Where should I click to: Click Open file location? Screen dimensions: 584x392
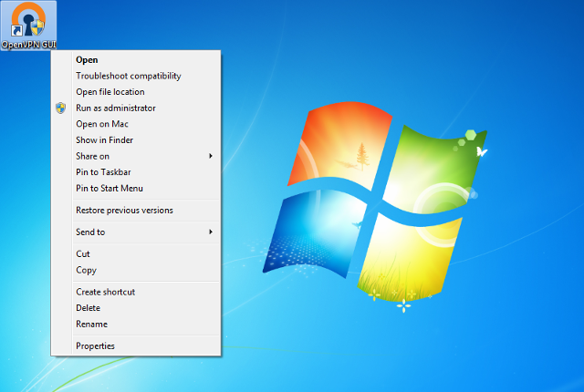(x=136, y=92)
